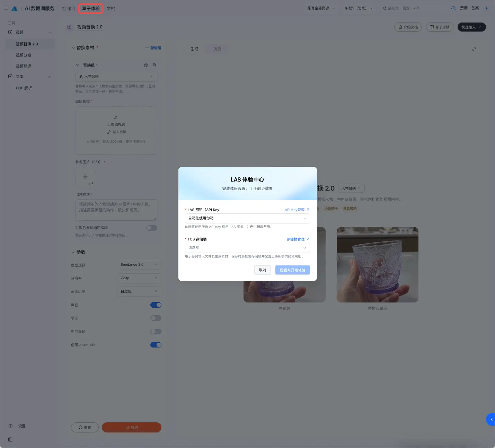Click the user avatar icon
The height and width of the screenshot is (448, 495).
pos(486,8)
